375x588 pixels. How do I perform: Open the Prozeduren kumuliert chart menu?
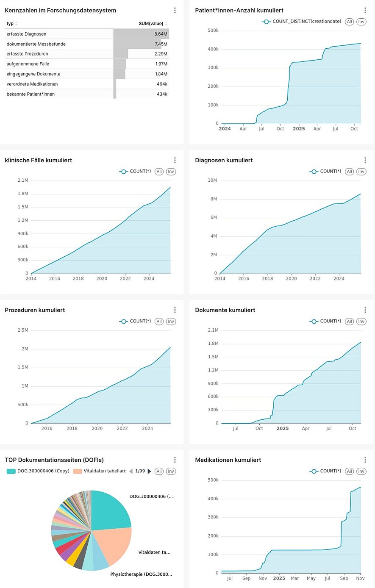click(x=175, y=310)
